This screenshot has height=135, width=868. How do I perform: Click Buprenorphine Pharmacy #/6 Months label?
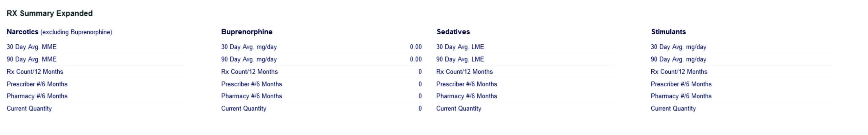[x=252, y=96]
